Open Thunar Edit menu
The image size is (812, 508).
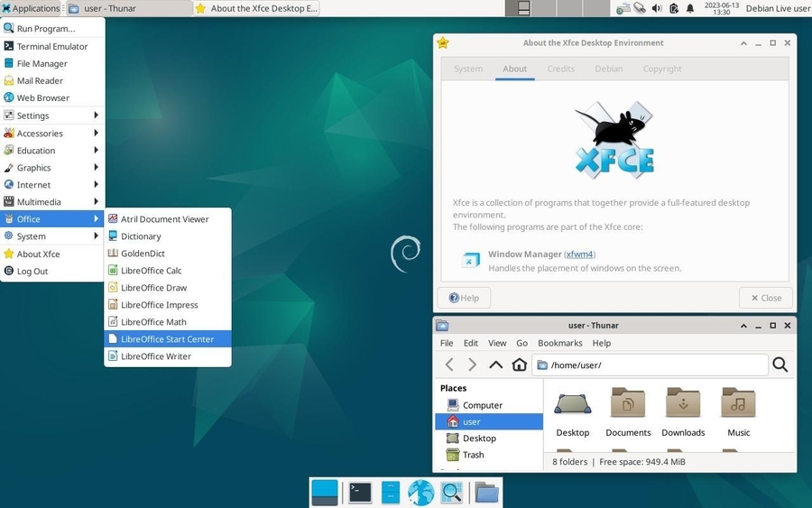[x=471, y=343]
